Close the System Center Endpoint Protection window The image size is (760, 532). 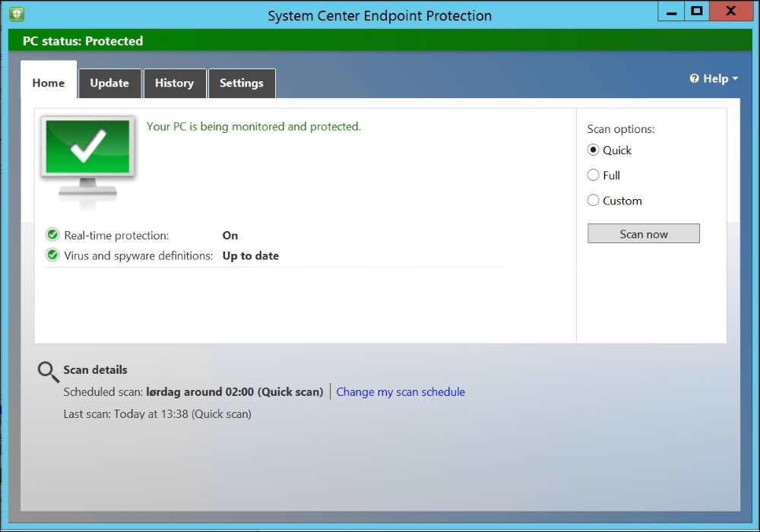(x=731, y=11)
